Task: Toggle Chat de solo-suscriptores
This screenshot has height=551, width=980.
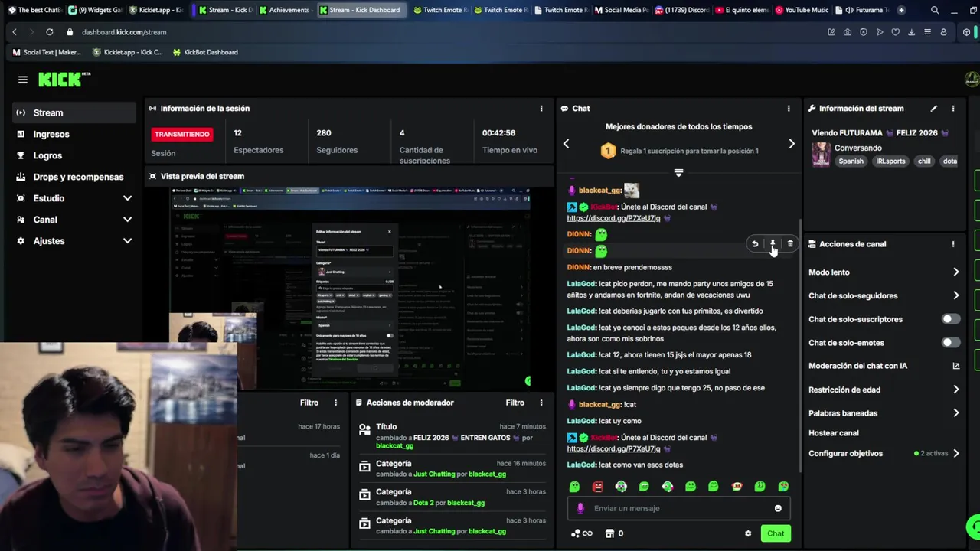Action: 949,319
